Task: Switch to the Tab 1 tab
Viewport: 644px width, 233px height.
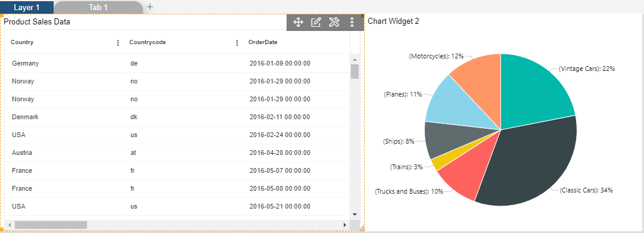Action: [x=98, y=7]
